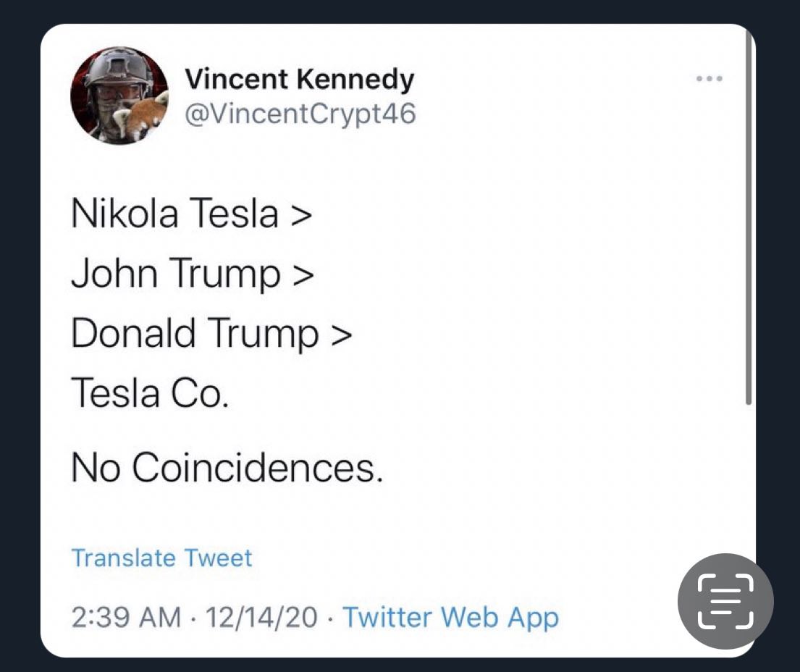Click the 2:39 AM timestamp
The image size is (800, 672).
pos(126,618)
